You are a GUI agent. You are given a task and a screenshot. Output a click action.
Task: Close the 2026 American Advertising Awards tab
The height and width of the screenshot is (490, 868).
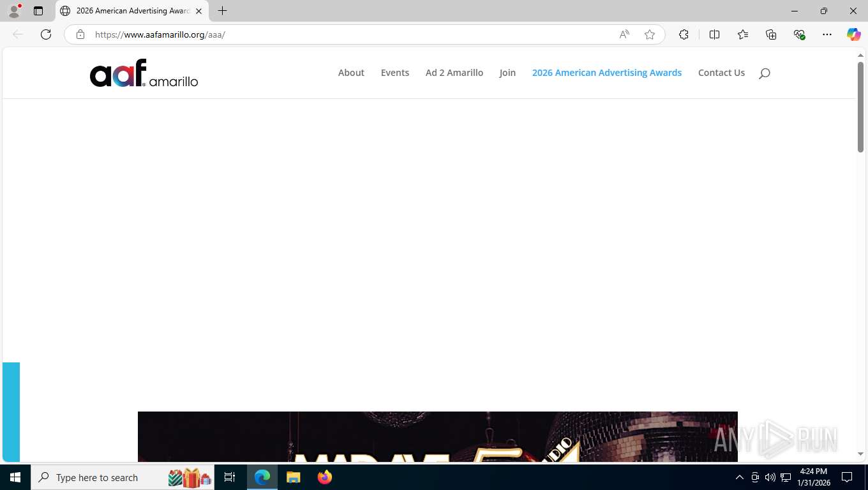(x=198, y=11)
